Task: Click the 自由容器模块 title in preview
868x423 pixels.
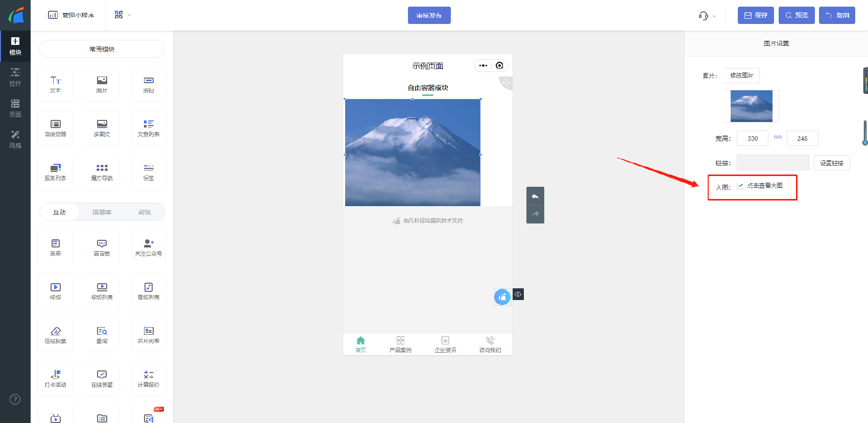Action: (x=428, y=88)
